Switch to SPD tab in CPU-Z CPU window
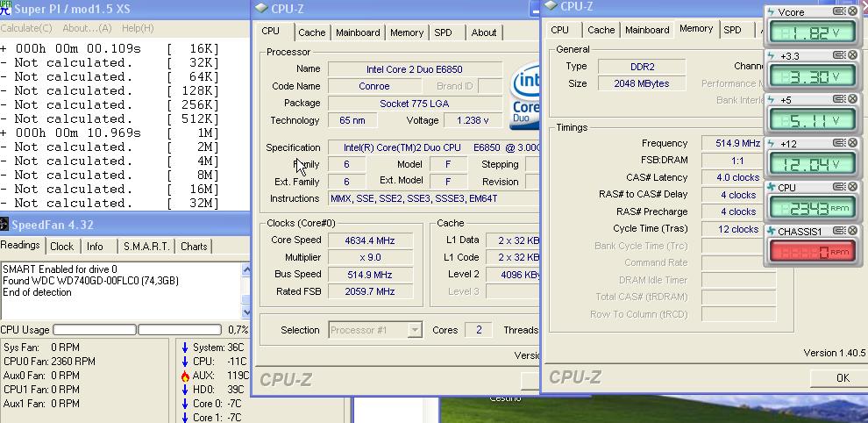 tap(443, 32)
